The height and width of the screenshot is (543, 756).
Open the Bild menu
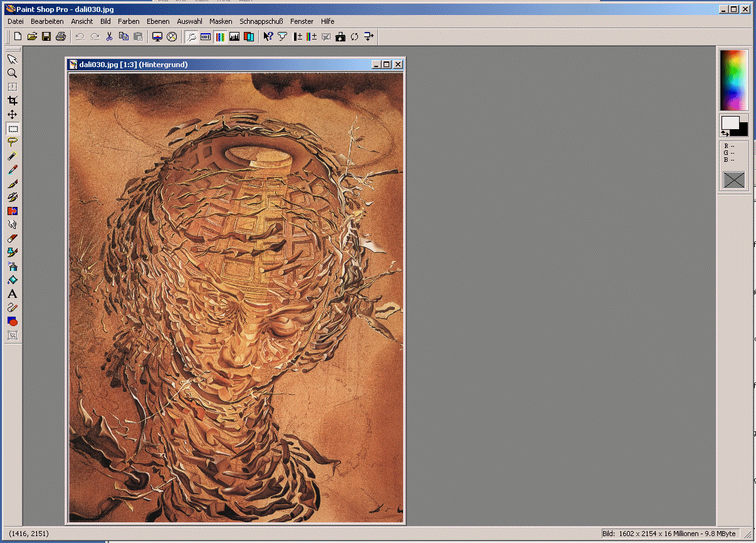pyautogui.click(x=105, y=21)
